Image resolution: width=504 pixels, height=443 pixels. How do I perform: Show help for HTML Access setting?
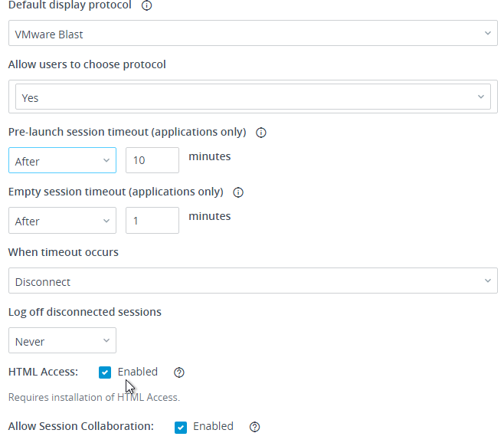point(179,372)
